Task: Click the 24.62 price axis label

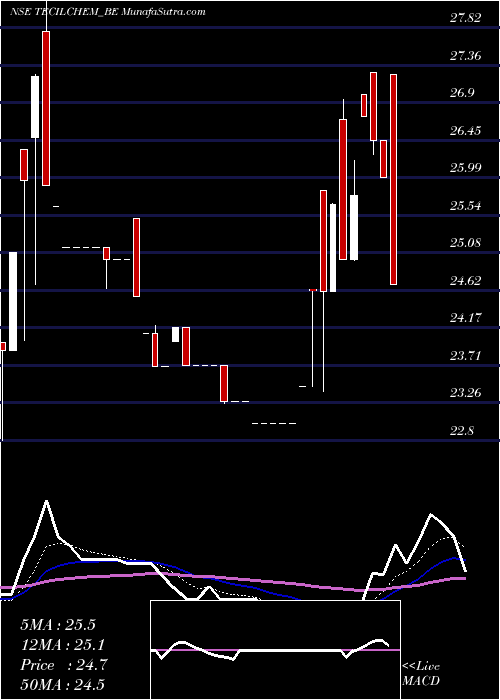Action: 466,281
